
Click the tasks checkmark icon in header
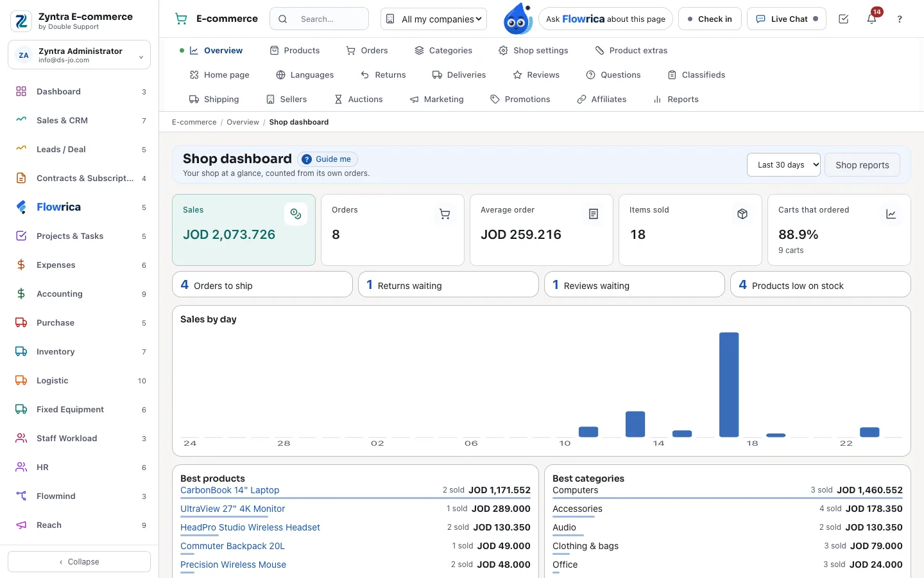tap(844, 19)
